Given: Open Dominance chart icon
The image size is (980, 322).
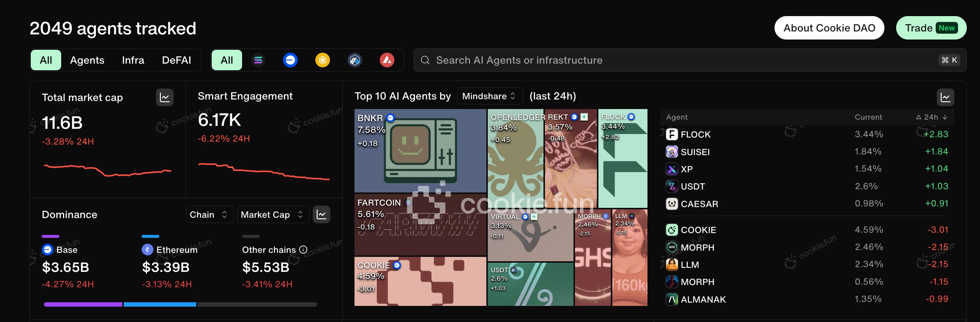Looking at the screenshot, I should pos(322,215).
